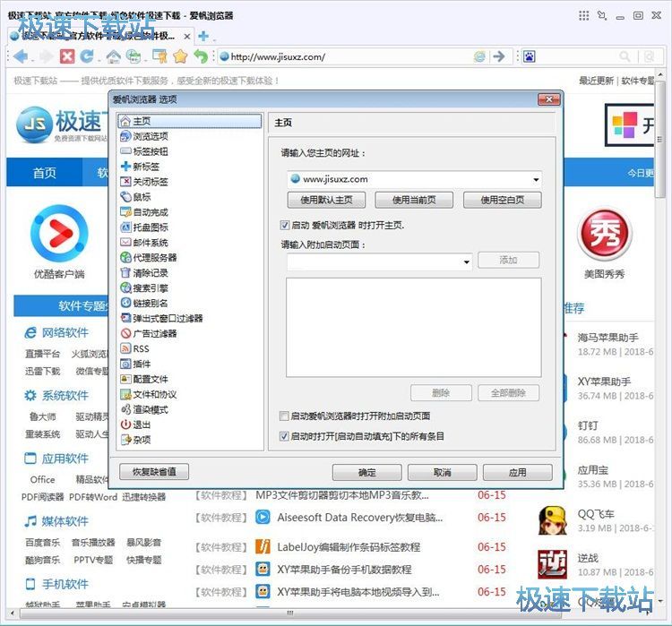Click the Refresh page icon
The height and width of the screenshot is (626, 672).
coord(87,56)
